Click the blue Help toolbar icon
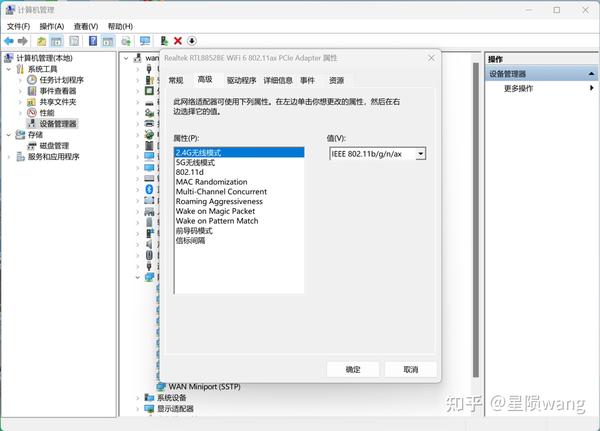This screenshot has width=600, height=431. (93, 41)
